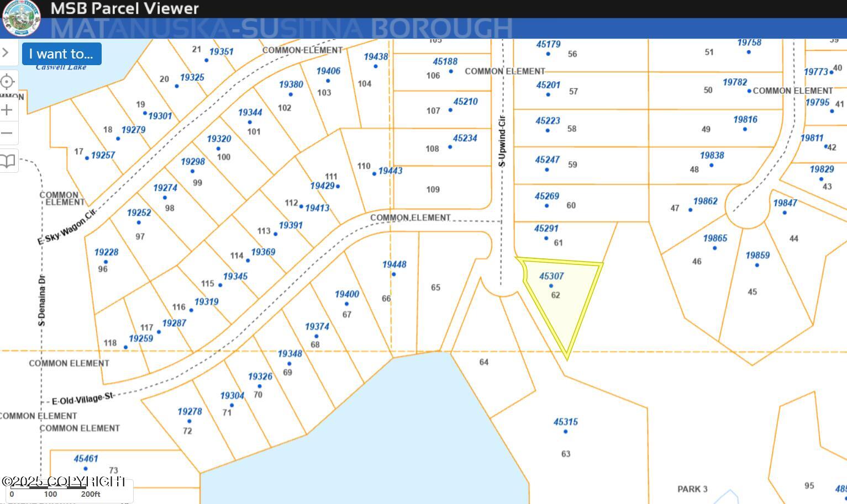This screenshot has height=504, width=847.
Task: Click address label 19847 on lot 44
Action: [785, 203]
